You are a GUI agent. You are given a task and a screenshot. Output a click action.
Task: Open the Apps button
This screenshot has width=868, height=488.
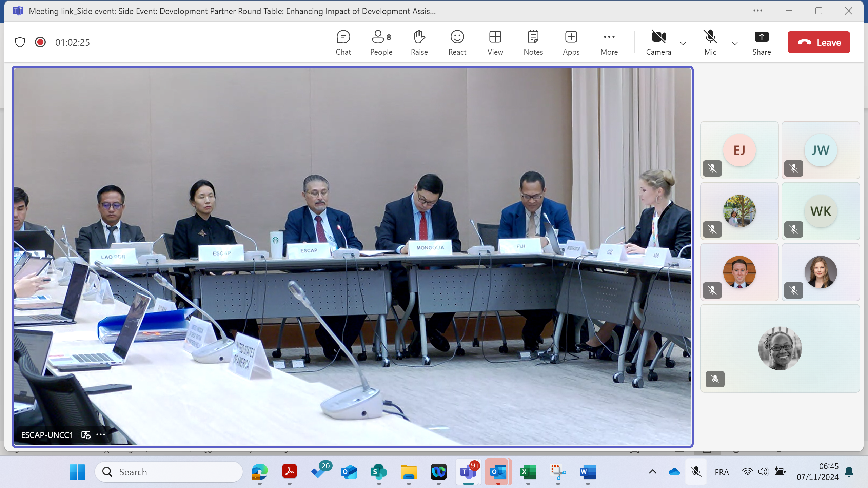(x=571, y=43)
